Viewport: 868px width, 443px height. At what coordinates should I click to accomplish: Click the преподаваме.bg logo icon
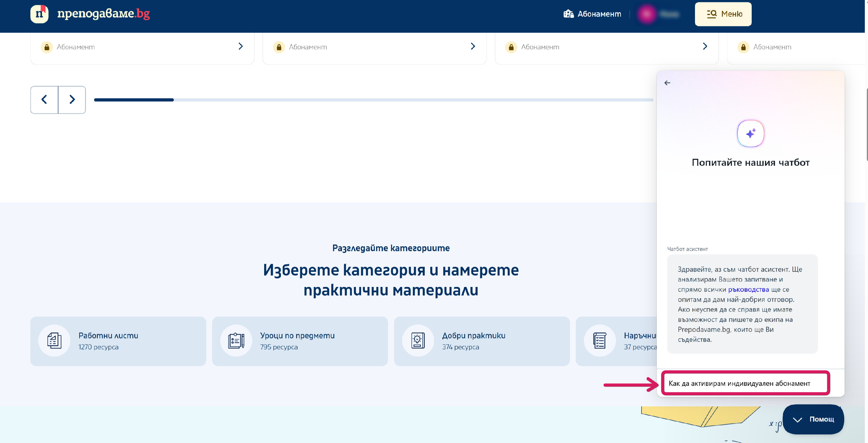[39, 14]
